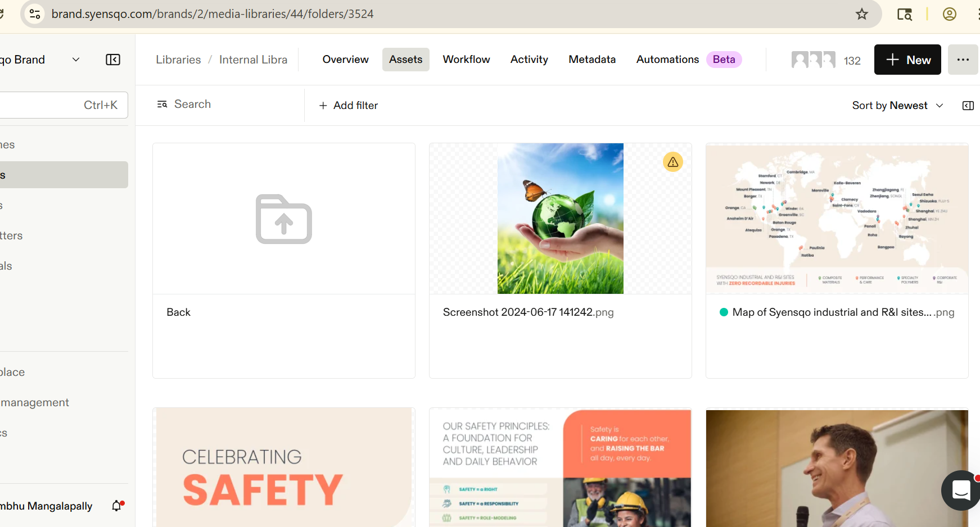The width and height of the screenshot is (980, 527).
Task: Click the green status dot on Map asset
Action: (724, 312)
